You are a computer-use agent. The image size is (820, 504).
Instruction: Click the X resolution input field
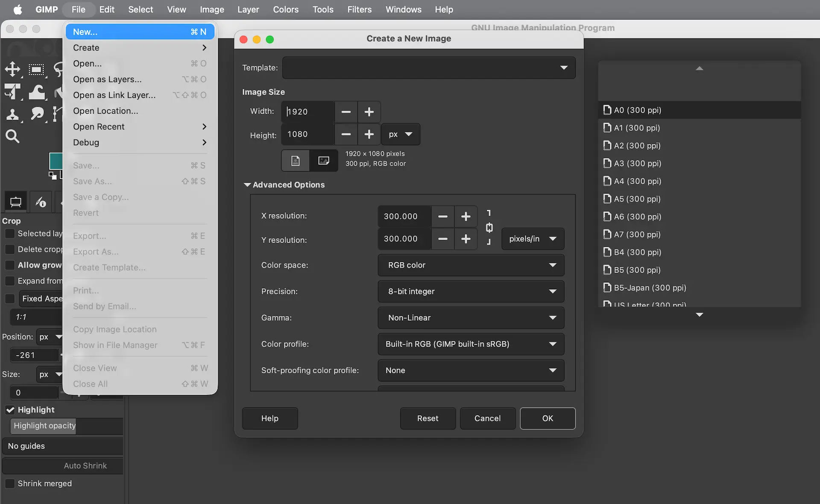click(404, 217)
